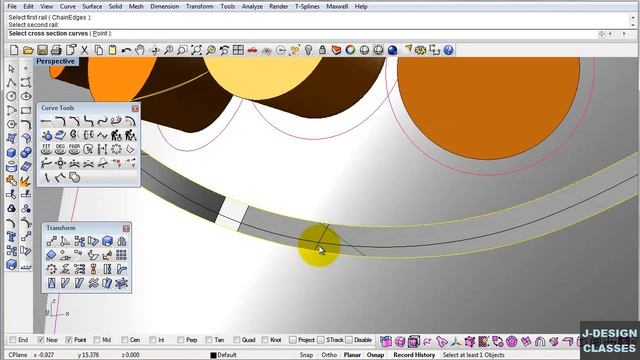Close the Curve Tools floating panel
Viewport: 640px width, 360px height.
tap(135, 108)
